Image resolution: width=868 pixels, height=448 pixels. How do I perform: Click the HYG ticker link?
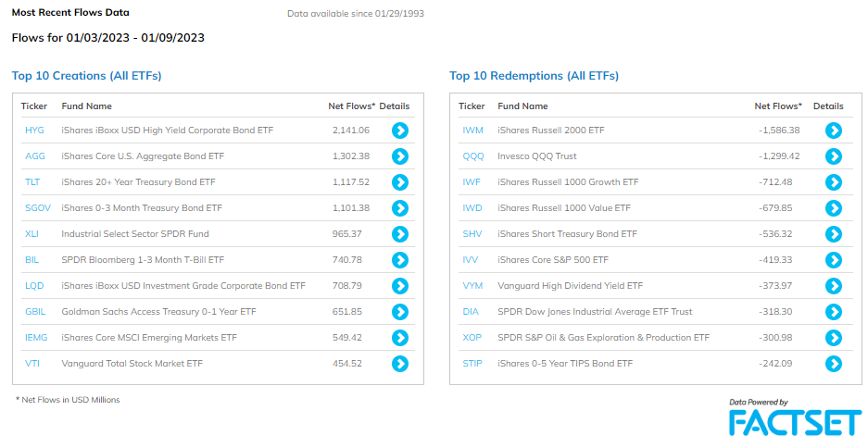[34, 131]
